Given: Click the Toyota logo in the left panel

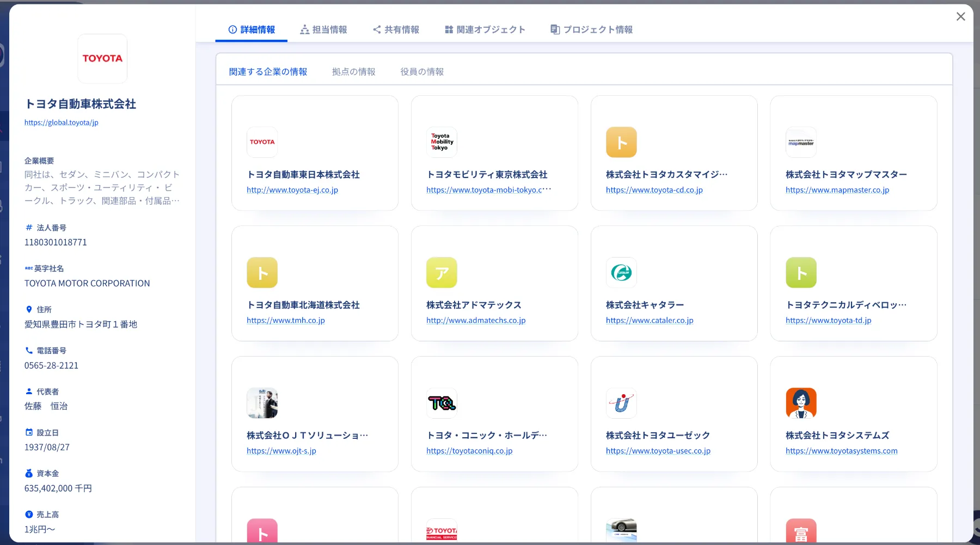Looking at the screenshot, I should (102, 59).
